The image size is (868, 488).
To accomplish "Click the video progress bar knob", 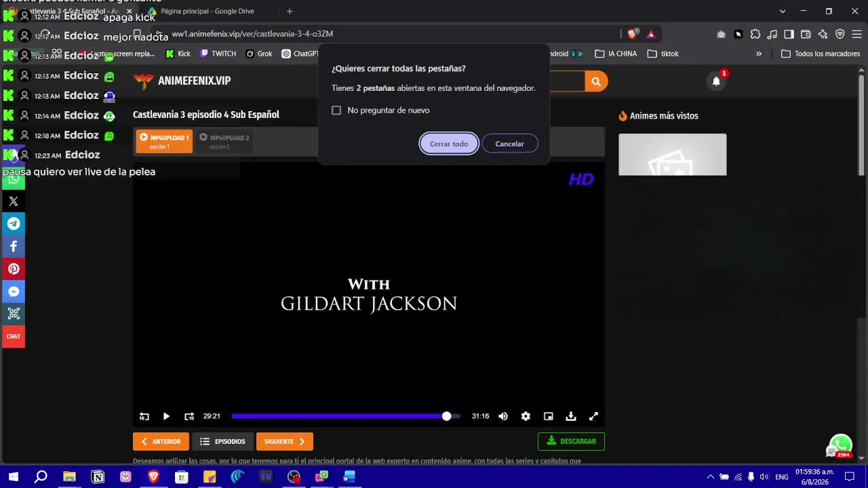I will [x=446, y=416].
